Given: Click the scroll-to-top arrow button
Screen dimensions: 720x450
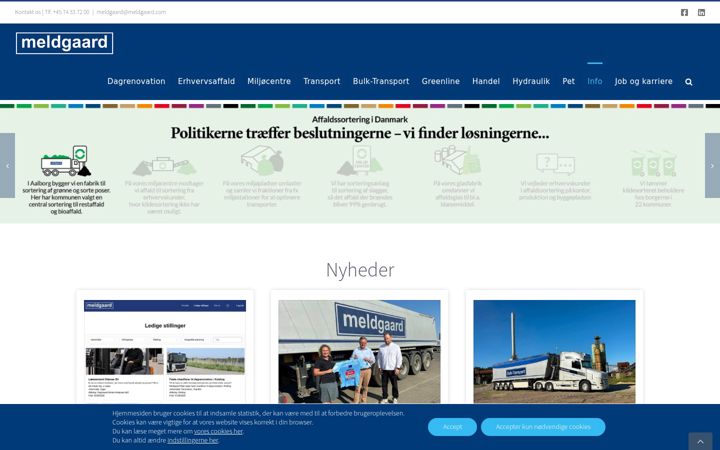Looking at the screenshot, I should [x=700, y=441].
